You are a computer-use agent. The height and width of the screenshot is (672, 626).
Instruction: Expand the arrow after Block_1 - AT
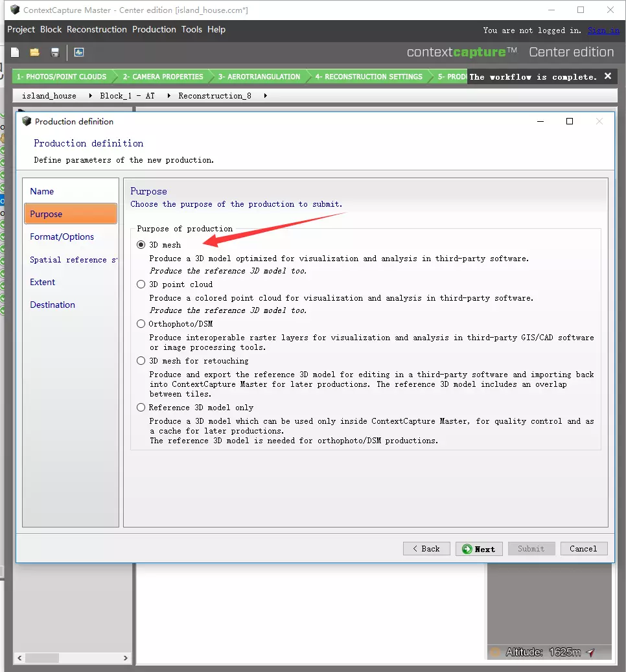169,95
